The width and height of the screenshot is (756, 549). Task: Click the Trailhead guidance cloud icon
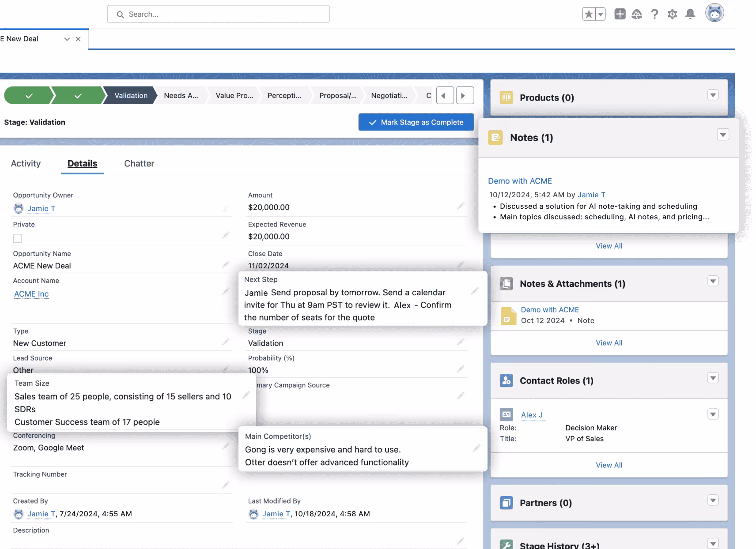point(637,14)
